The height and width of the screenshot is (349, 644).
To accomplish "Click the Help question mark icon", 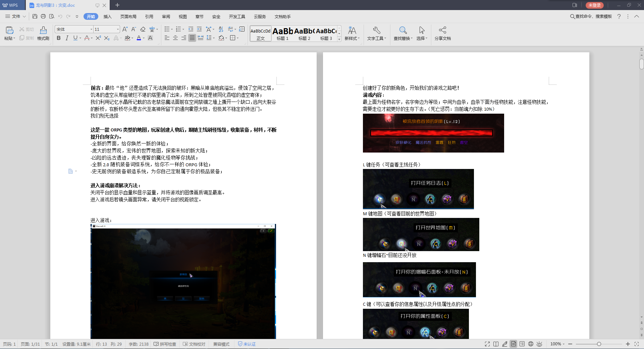I will 619,16.
